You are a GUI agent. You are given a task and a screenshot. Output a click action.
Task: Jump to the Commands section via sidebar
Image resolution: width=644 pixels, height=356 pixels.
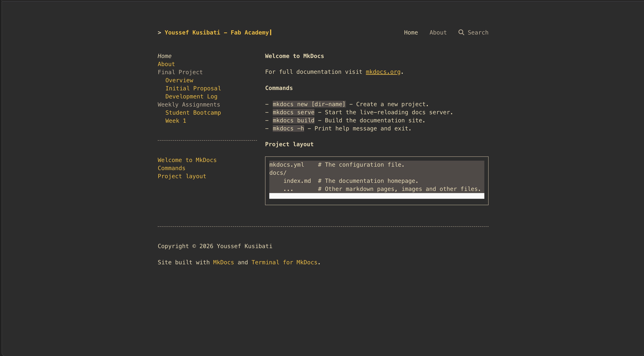pos(172,168)
